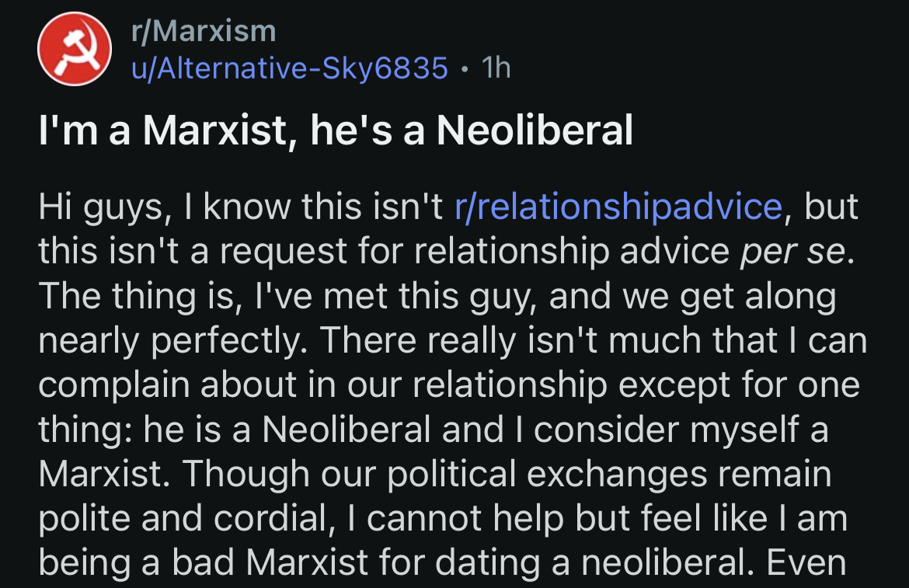This screenshot has height=588, width=909.
Task: Follow the r/relationshipadvice link
Action: (618, 206)
